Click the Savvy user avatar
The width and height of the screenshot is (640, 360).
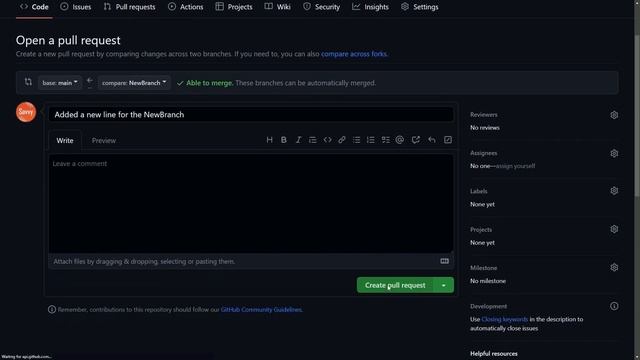[26, 112]
